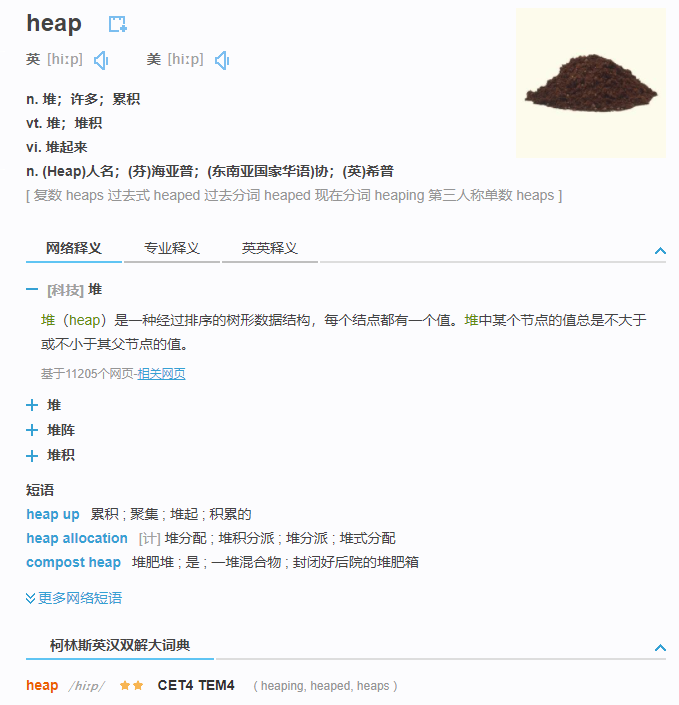Click the orange heap headword in Collins
679x705 pixels.
point(42,685)
